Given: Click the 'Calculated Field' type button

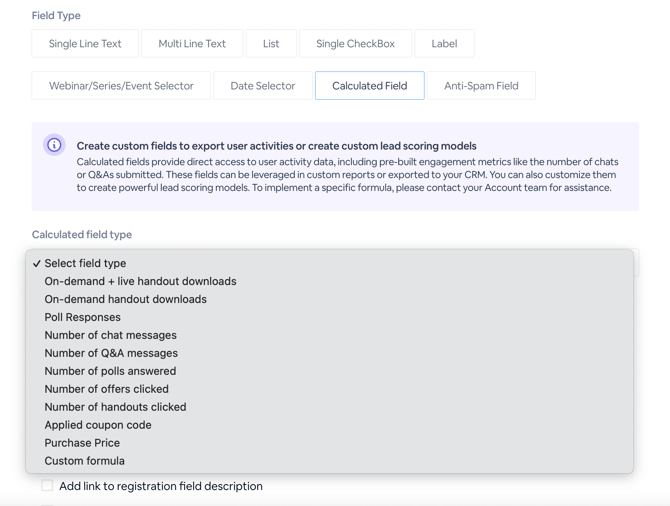Looking at the screenshot, I should tap(370, 86).
